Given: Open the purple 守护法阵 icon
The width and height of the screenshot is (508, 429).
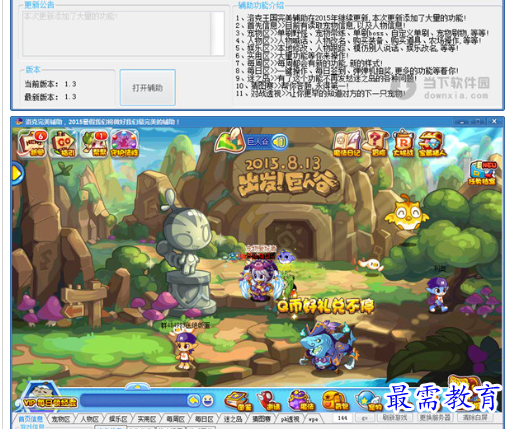Looking at the screenshot, I should coord(124,144).
